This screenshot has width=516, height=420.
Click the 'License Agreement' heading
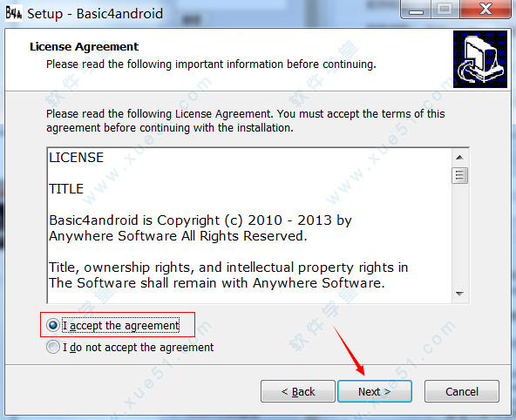[x=84, y=47]
